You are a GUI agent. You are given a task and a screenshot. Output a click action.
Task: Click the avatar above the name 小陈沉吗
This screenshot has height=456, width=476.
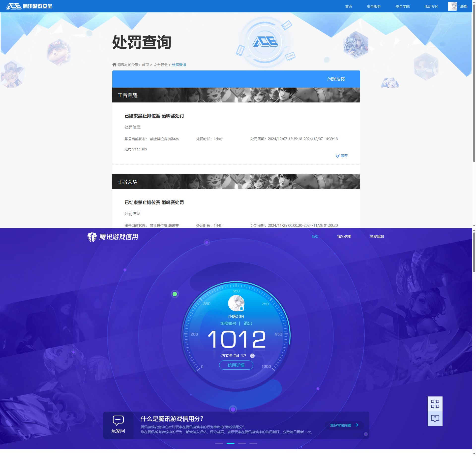(x=236, y=303)
